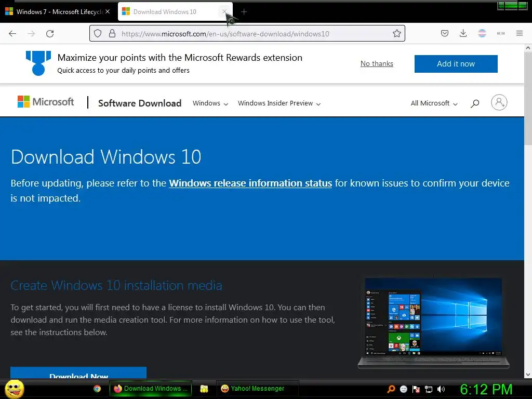Click the Windows 10 laptop image
This screenshot has height=399, width=532.
pyautogui.click(x=433, y=323)
